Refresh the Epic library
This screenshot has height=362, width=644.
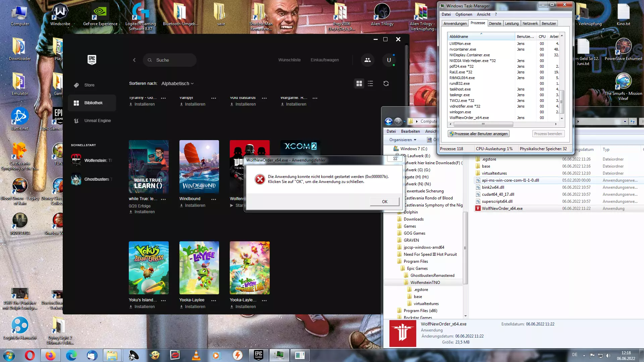386,83
